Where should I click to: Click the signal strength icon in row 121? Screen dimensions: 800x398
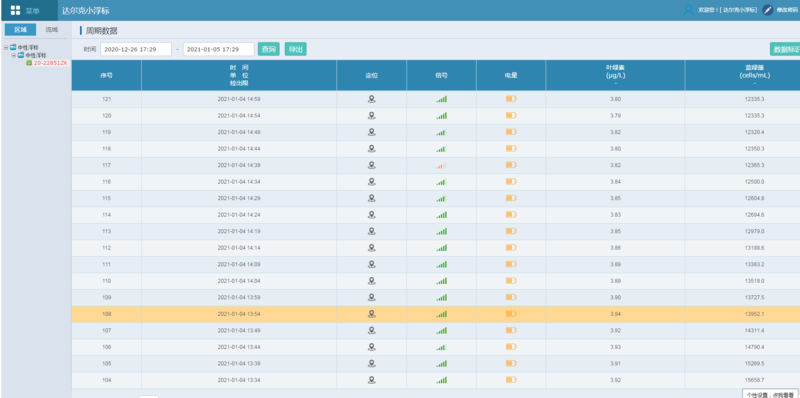(x=441, y=99)
